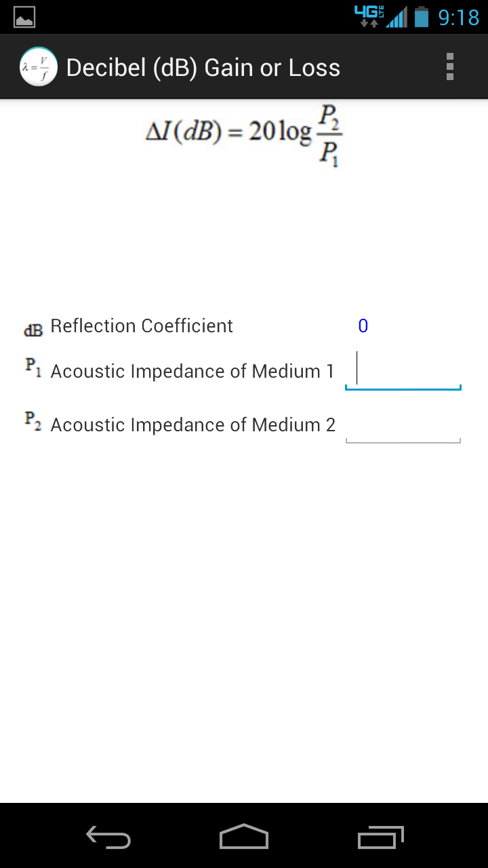Viewport: 488px width, 868px height.
Task: Open the recent apps navigation button
Action: coord(380,837)
